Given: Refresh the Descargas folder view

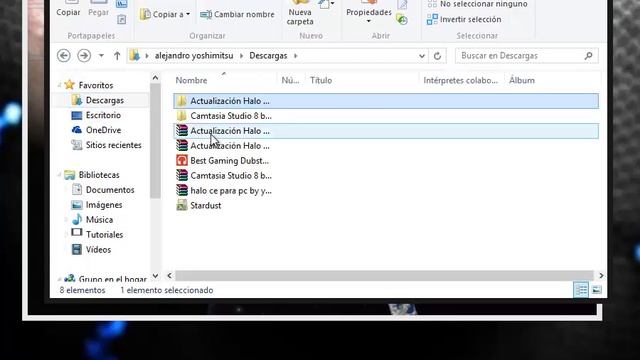Looking at the screenshot, I should tap(437, 56).
